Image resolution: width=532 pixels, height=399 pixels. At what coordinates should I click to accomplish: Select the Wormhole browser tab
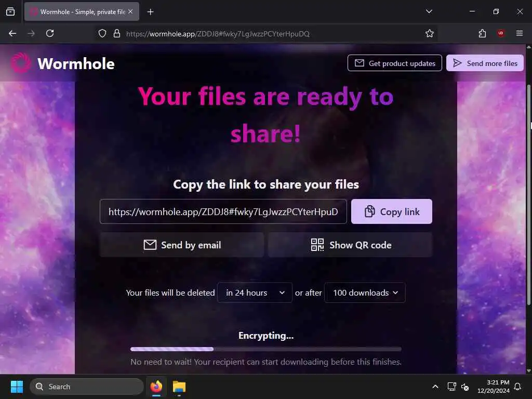[x=82, y=11]
